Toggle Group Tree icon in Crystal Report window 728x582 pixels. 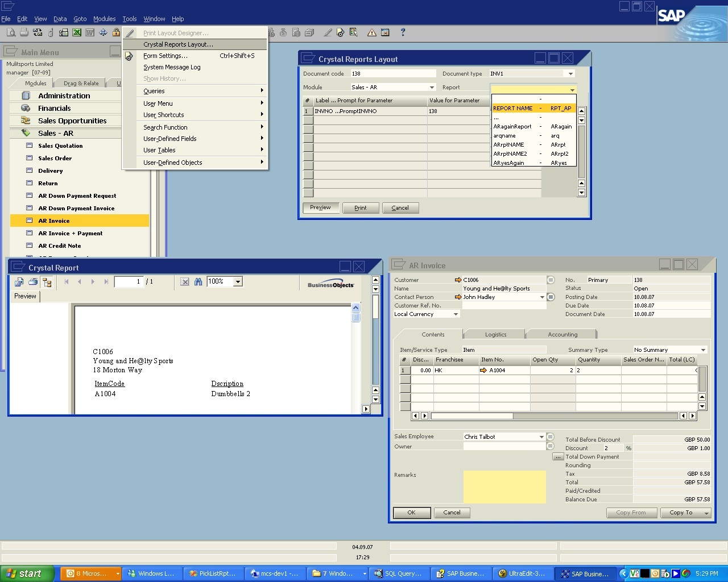[47, 281]
